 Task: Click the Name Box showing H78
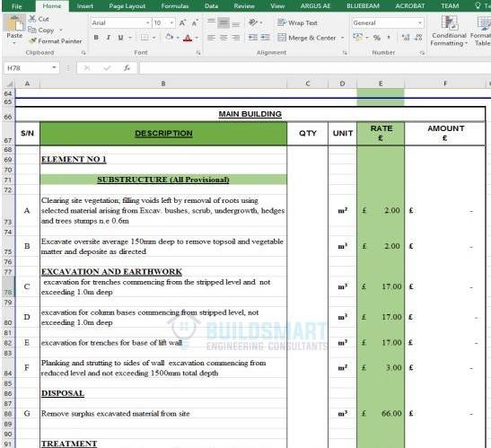[28, 67]
